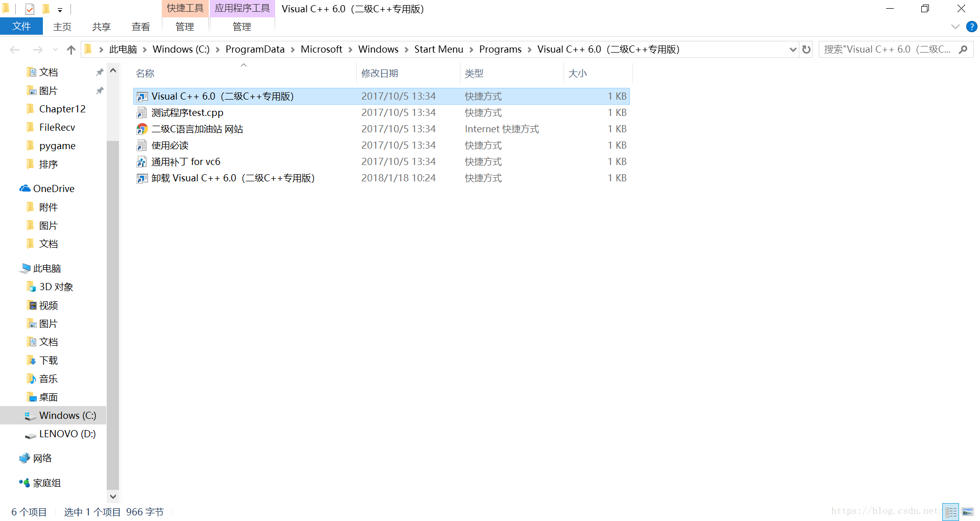Open the recent locations dropdown arrow

(x=55, y=50)
